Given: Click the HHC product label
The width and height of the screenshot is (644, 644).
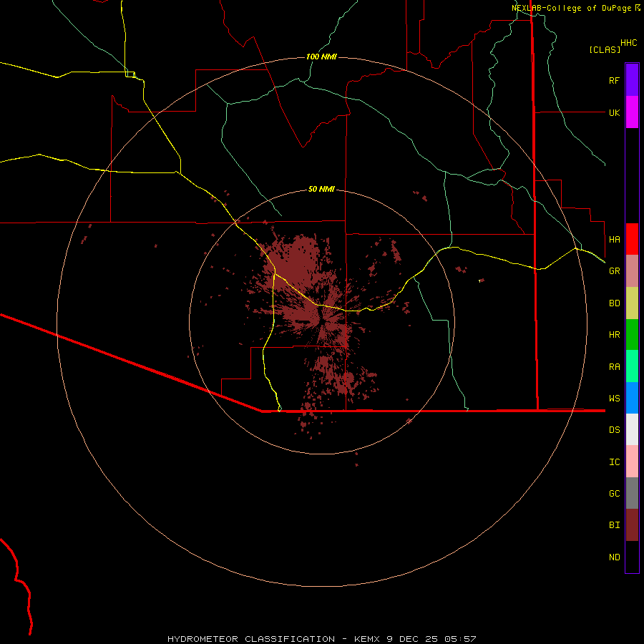Looking at the screenshot, I should [629, 43].
